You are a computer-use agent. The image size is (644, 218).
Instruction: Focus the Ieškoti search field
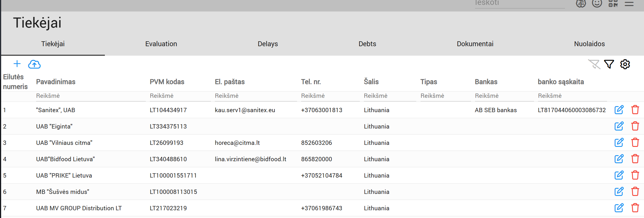[x=519, y=3]
